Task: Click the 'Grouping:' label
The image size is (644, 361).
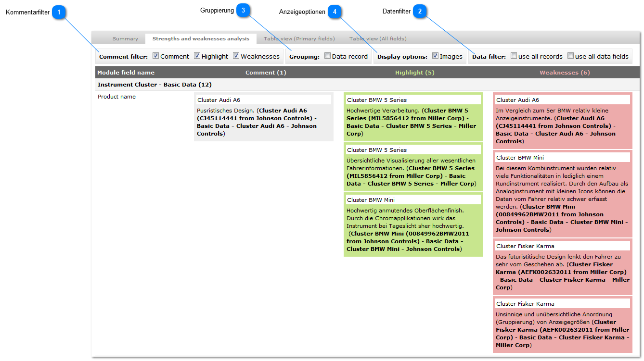Action: point(304,57)
